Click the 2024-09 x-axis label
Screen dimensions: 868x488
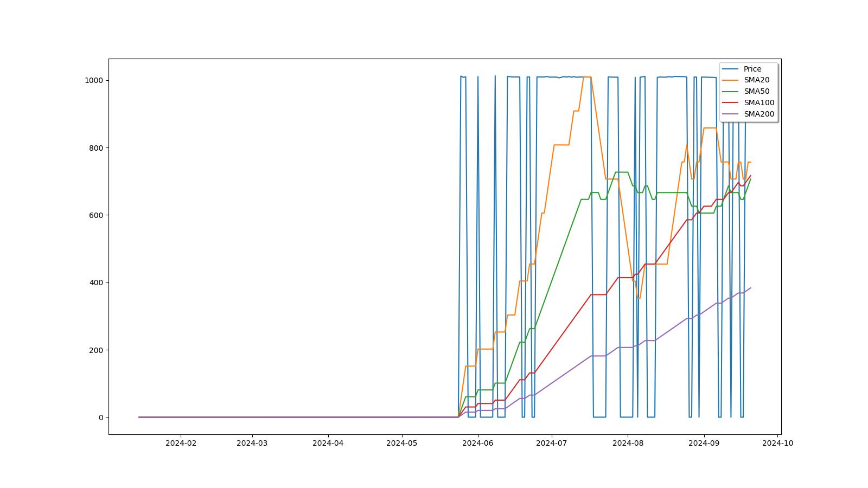(x=704, y=443)
